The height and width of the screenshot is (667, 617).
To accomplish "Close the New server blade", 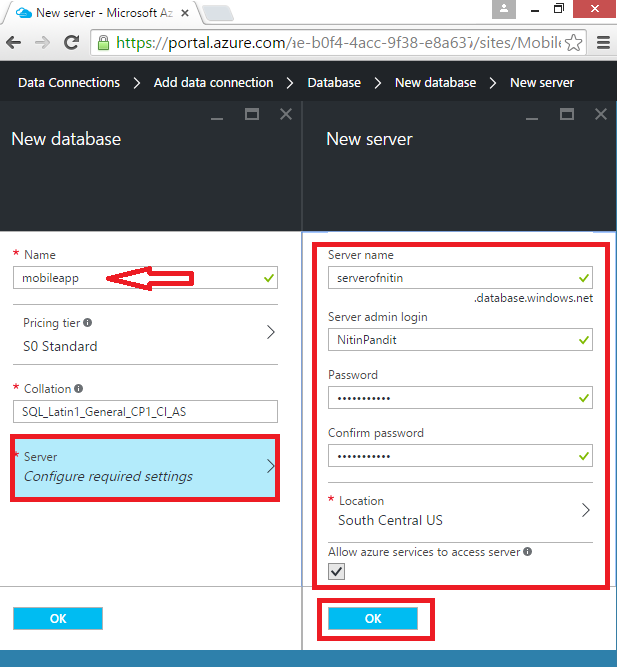I will coord(601,114).
